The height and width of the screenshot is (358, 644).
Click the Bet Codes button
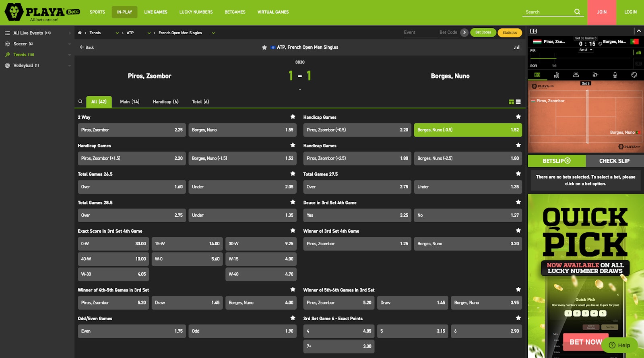(483, 33)
